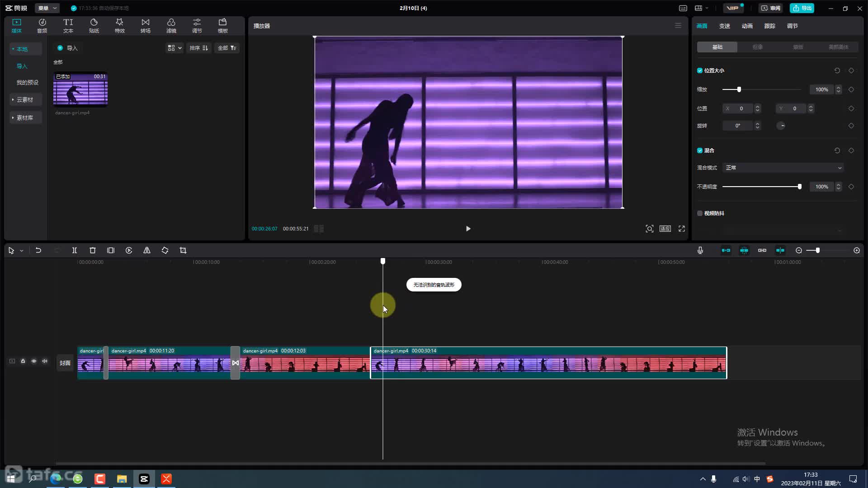Add keyframe for 不透明度 opacity
This screenshot has width=868, height=488.
click(x=851, y=187)
